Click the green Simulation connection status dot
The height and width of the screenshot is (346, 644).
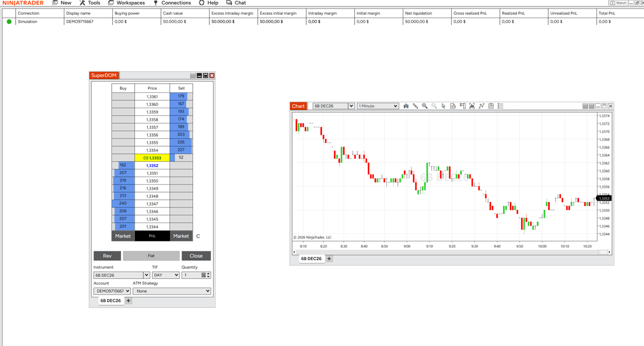click(9, 21)
